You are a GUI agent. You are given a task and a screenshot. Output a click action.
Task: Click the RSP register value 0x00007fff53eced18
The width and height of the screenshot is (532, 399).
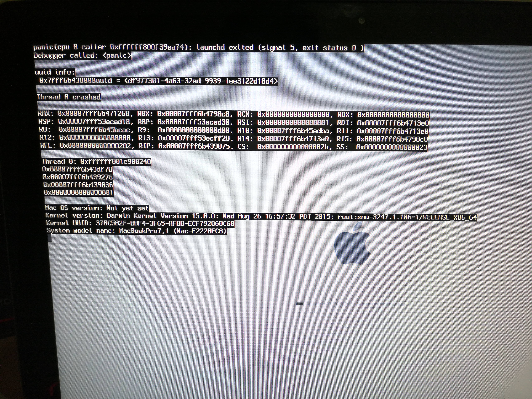point(94,122)
